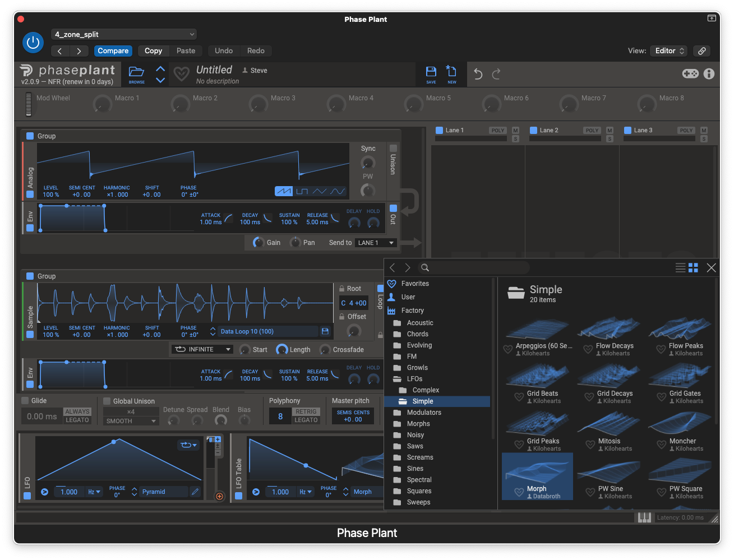734x560 pixels.
Task: Open the Send to LANE 1 dropdown
Action: click(x=376, y=243)
